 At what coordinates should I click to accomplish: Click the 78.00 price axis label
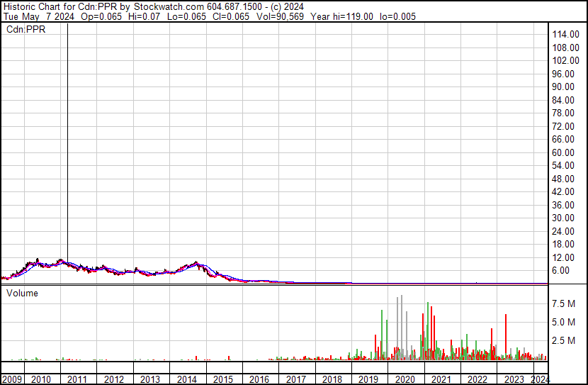[x=563, y=113]
